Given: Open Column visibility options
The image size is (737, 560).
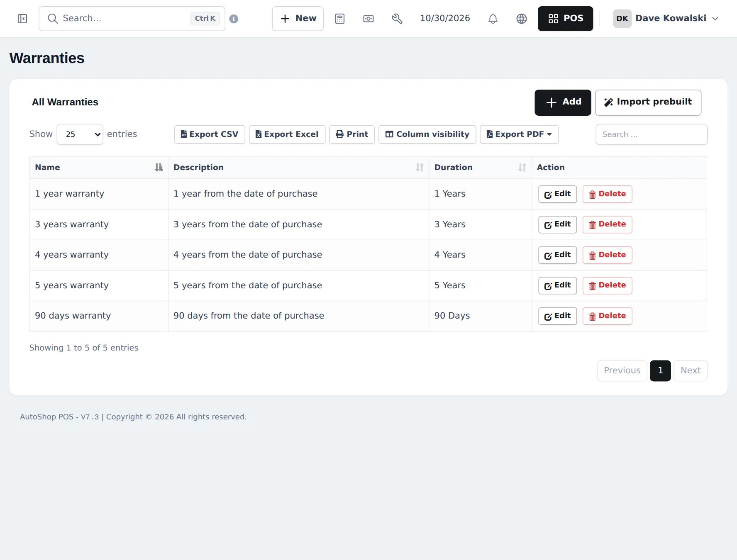Looking at the screenshot, I should pos(427,134).
